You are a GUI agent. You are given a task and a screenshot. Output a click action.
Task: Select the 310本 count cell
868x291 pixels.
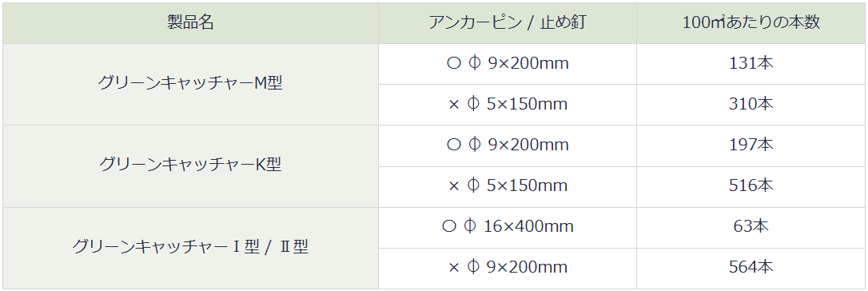click(751, 105)
